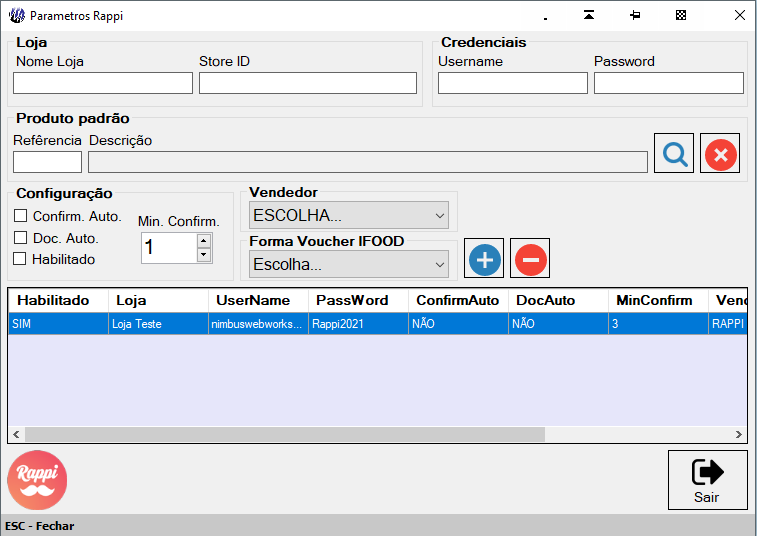Click the magnifier search product icon

click(x=673, y=153)
